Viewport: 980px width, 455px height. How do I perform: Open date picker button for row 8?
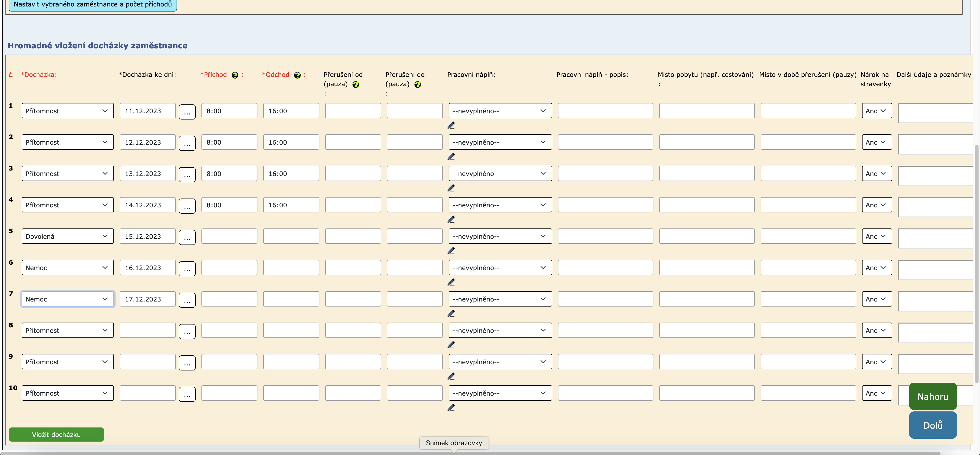pyautogui.click(x=187, y=331)
